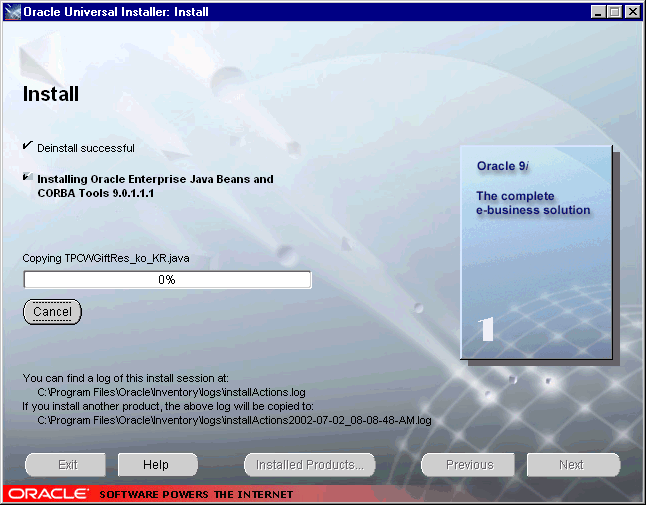The image size is (646, 505).
Task: Click the progress marker beside Installing Oracle Enterprise Java Beans
Action: (x=28, y=177)
